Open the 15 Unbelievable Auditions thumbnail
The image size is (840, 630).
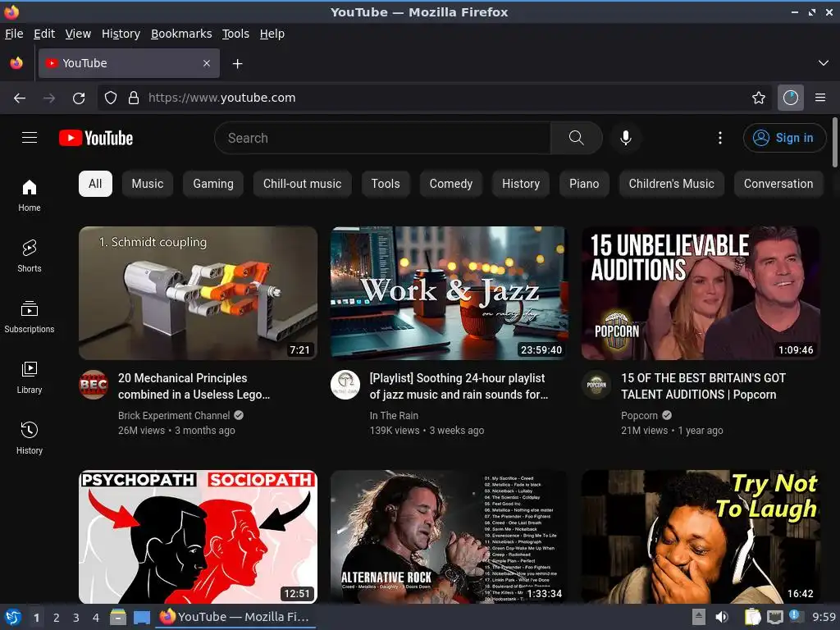[701, 293]
